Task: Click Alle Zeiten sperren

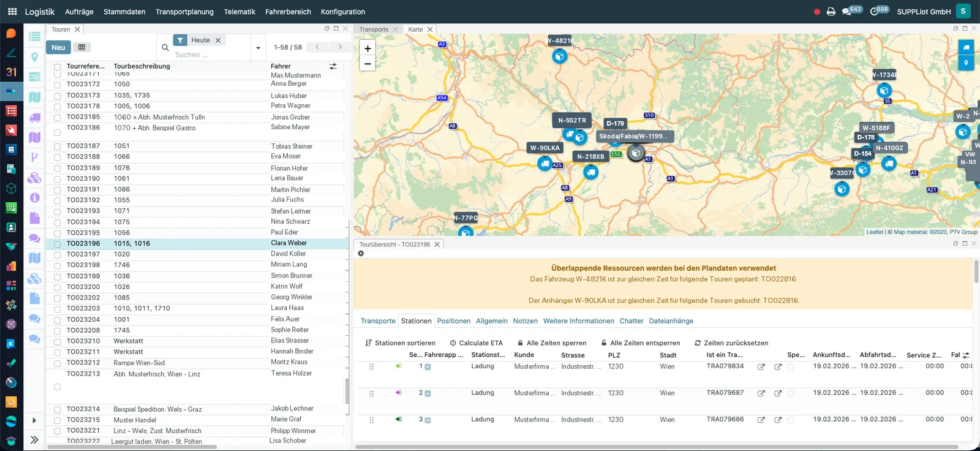Action: [x=551, y=343]
